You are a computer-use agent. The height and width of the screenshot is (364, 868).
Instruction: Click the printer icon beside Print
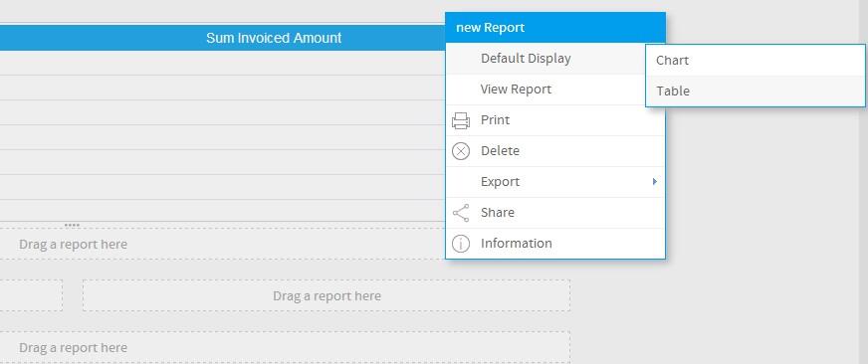(461, 120)
